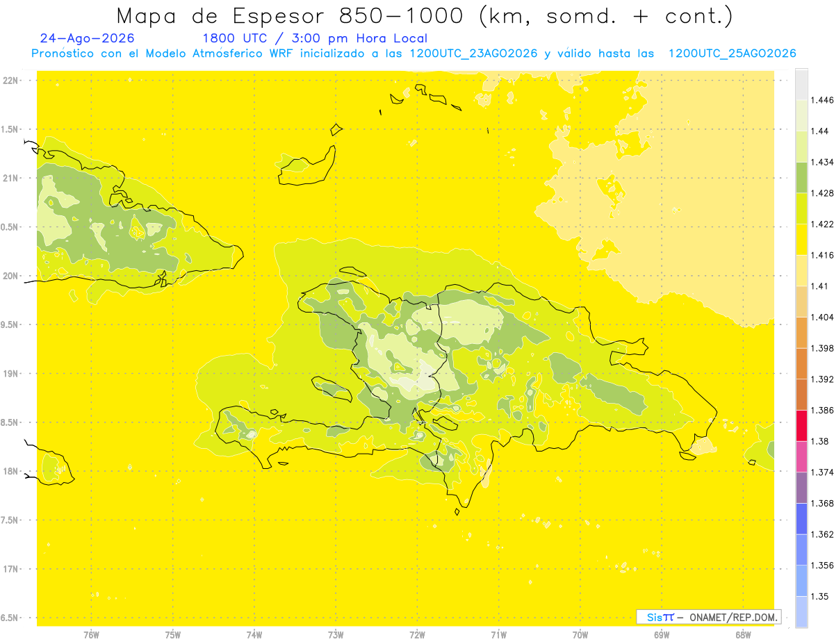Screen dimensions: 834x644
Task: Select the orange 1.398–1.404 legend swatch
Action: (801, 332)
